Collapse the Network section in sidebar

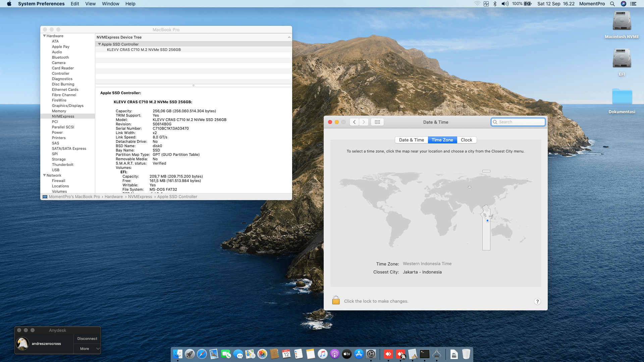[45, 175]
